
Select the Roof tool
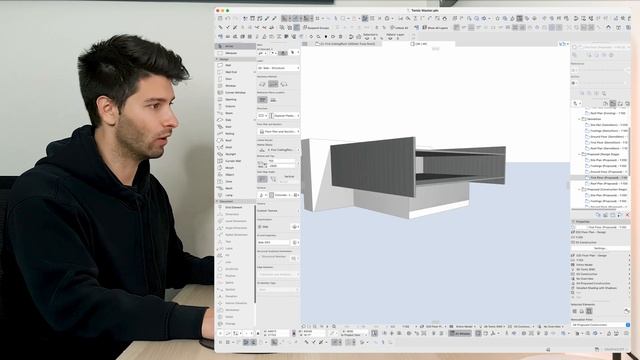(235, 140)
